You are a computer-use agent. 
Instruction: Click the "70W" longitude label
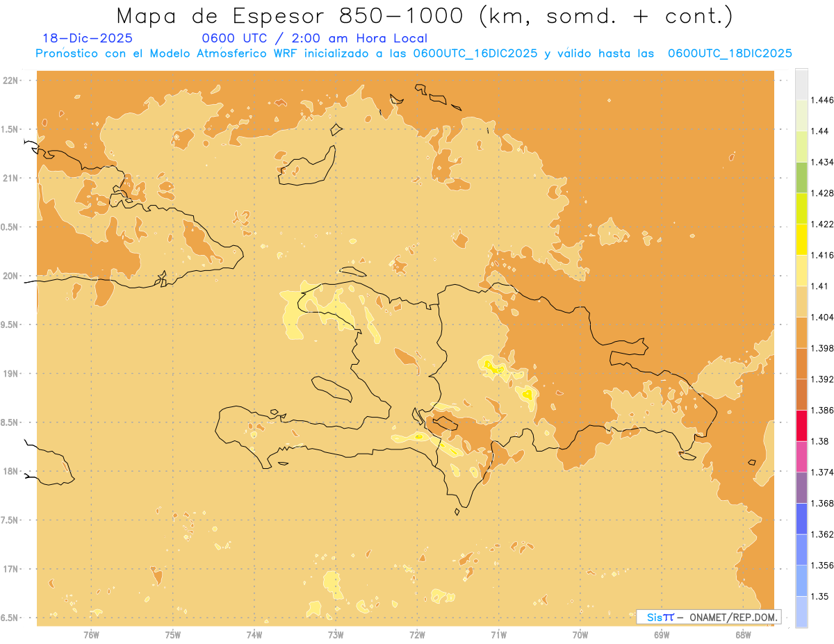pos(580,635)
